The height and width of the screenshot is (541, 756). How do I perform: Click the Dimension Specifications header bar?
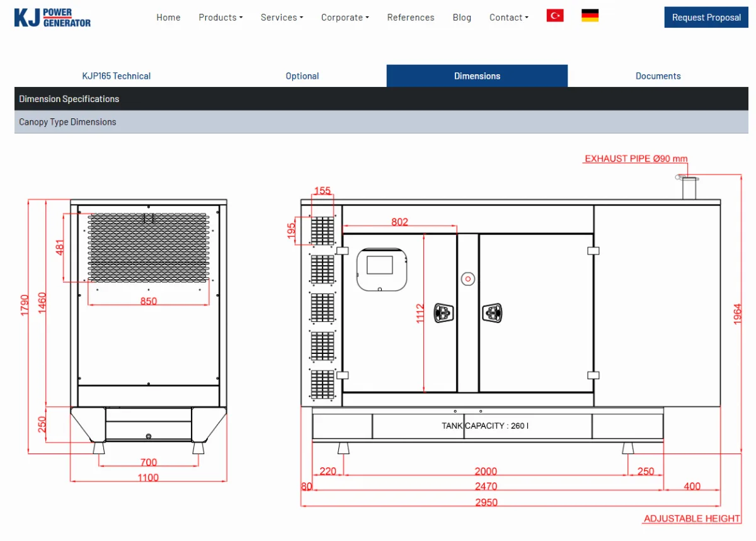pyautogui.click(x=381, y=99)
